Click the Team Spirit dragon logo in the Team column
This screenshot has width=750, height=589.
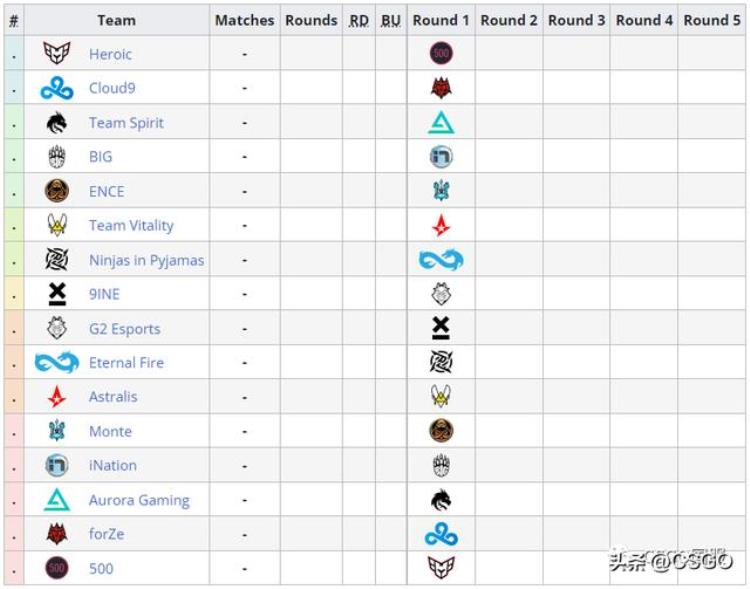(x=57, y=123)
